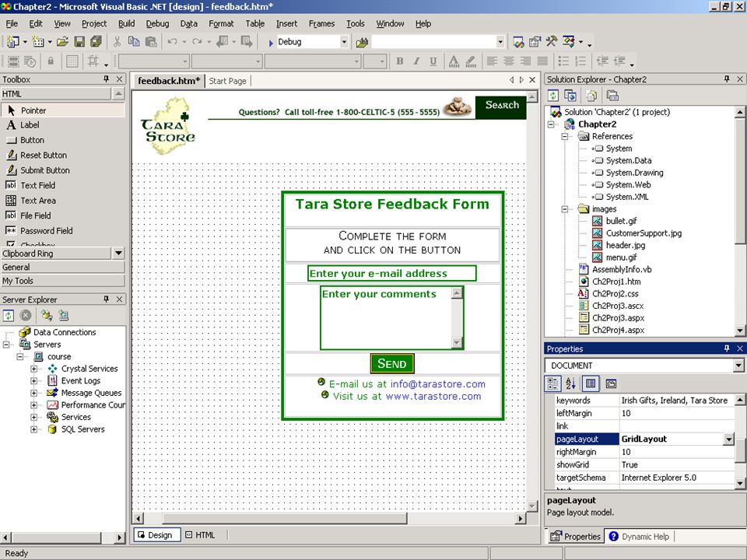Click the Italic formatting icon
The image size is (747, 560).
point(416,61)
